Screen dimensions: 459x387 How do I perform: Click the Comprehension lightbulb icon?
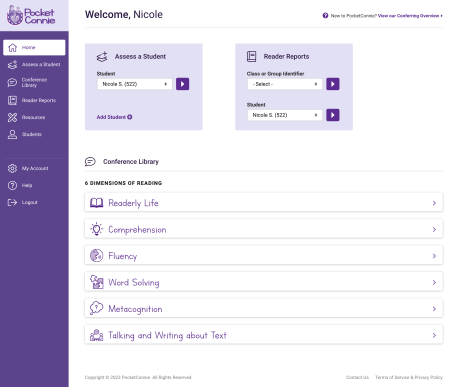(97, 229)
